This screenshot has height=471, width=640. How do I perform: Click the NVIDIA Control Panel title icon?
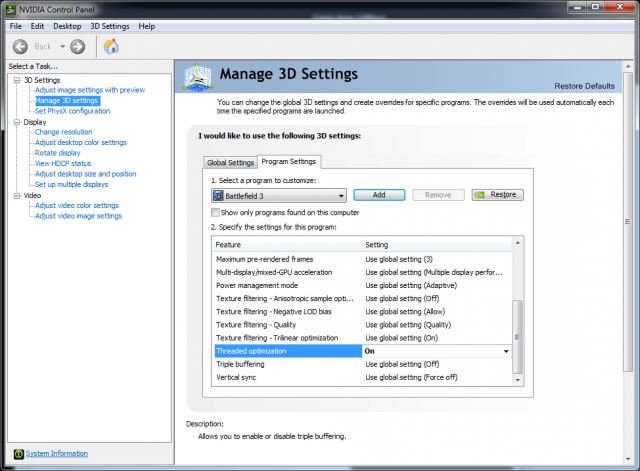click(10, 9)
